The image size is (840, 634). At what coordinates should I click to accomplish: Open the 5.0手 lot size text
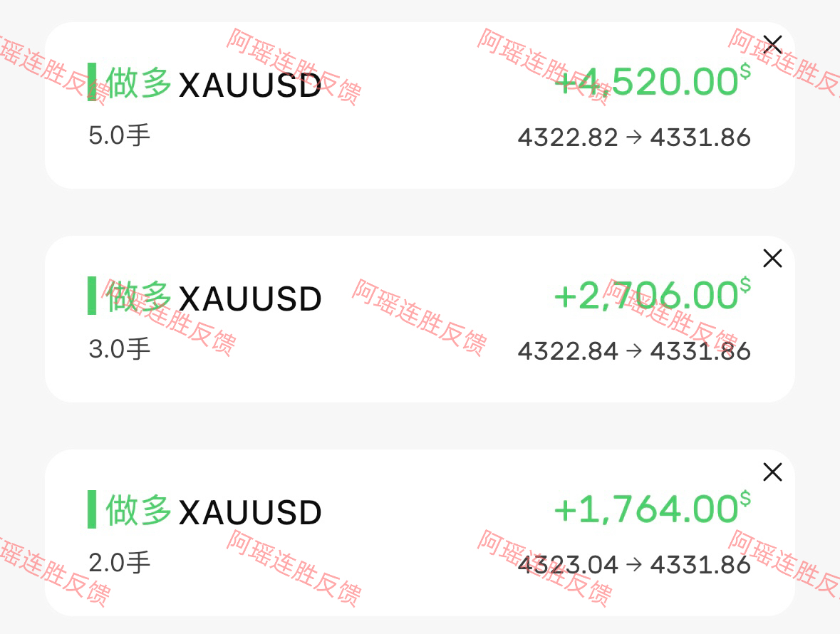click(120, 135)
